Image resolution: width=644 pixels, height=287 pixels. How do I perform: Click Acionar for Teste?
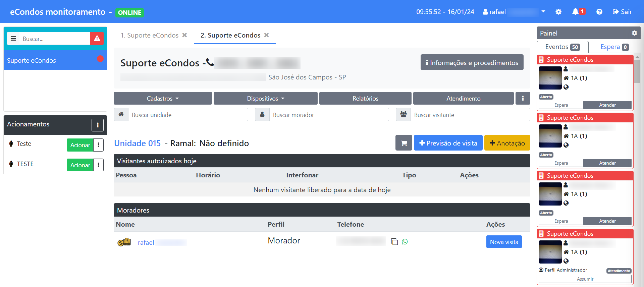tap(80, 145)
